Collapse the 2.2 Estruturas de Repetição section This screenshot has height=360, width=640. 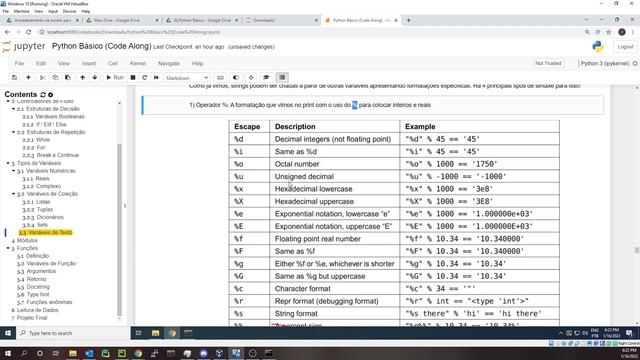(13, 132)
